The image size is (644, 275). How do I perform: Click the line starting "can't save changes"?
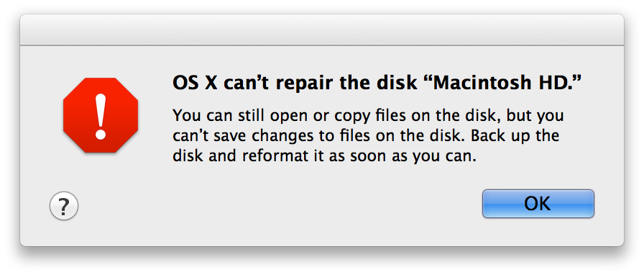[x=366, y=136]
